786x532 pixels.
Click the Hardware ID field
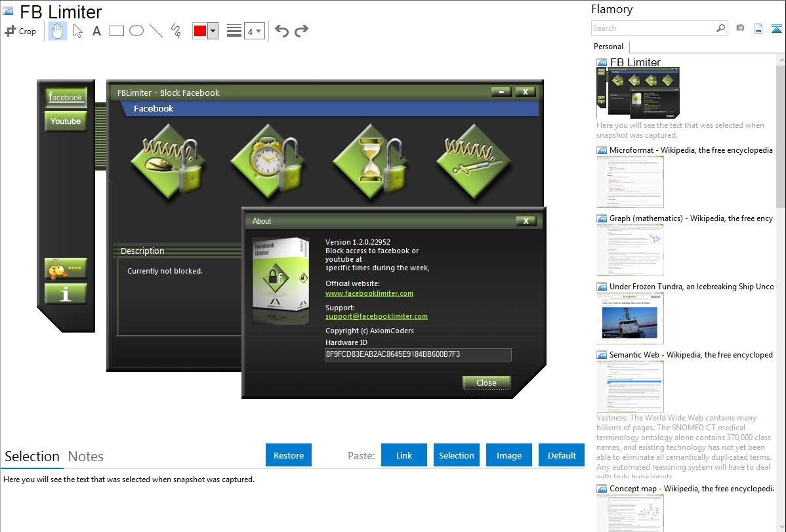pyautogui.click(x=418, y=354)
